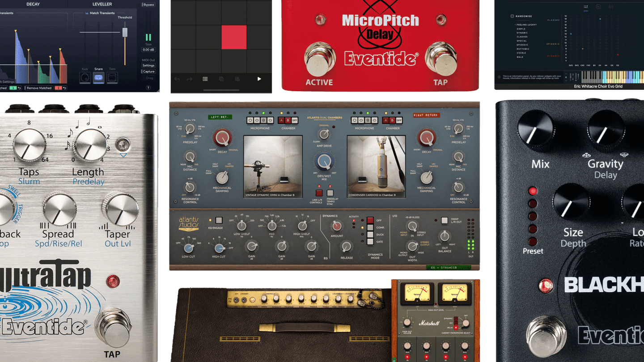644x362 pixels.
Task: Switch to the DECAY tab
Action: coord(33,4)
